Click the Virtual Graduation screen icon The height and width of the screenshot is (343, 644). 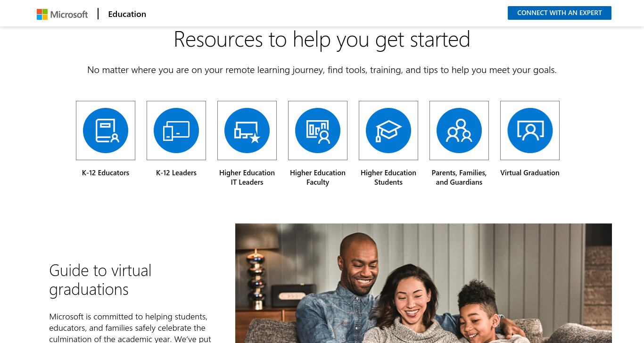point(530,131)
